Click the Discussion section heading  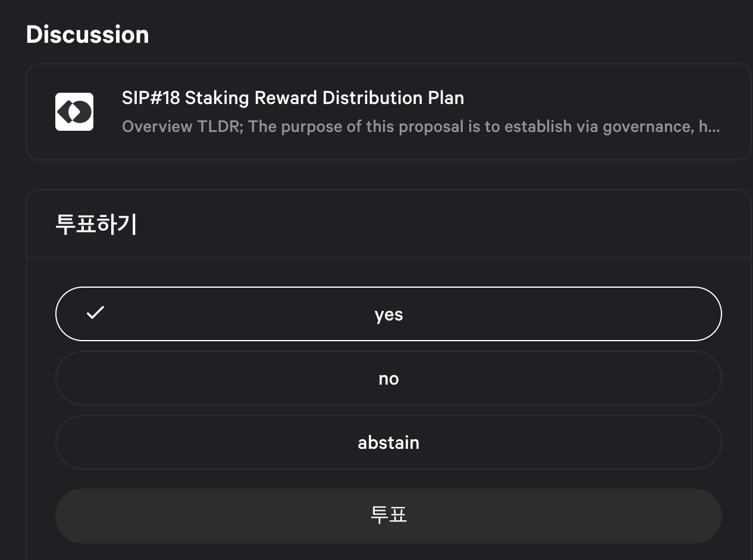click(x=87, y=34)
